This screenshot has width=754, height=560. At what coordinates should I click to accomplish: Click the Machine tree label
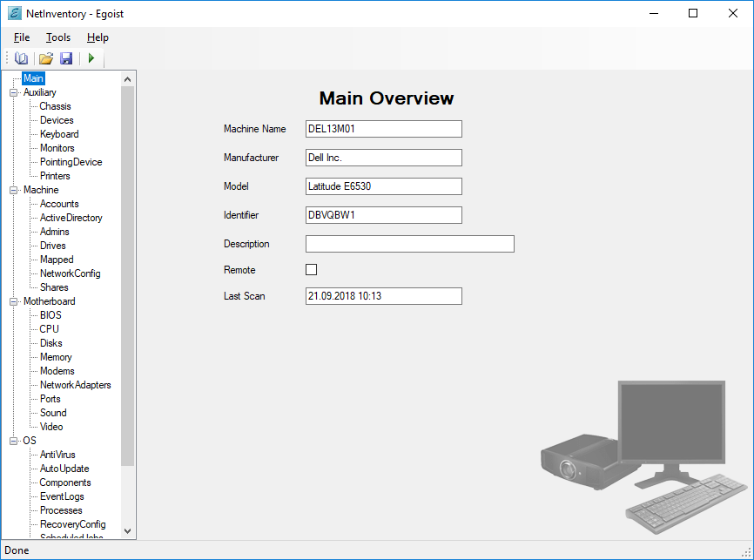(x=41, y=190)
